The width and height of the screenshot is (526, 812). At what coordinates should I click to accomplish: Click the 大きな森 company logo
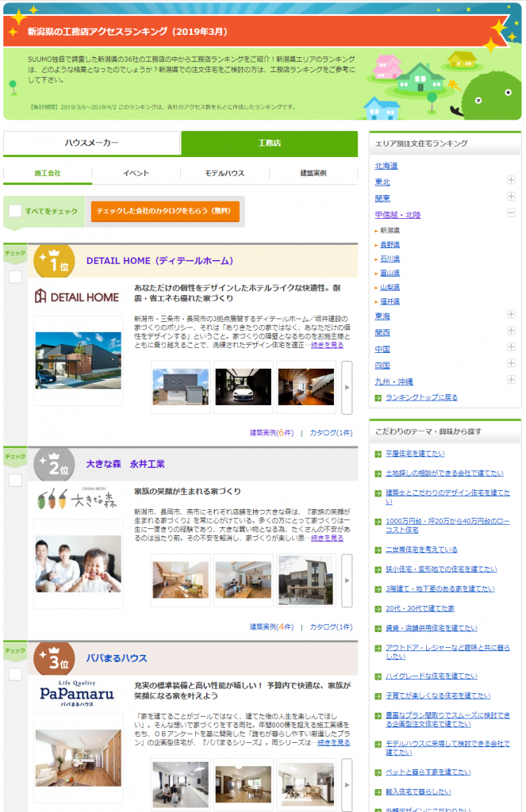(77, 500)
